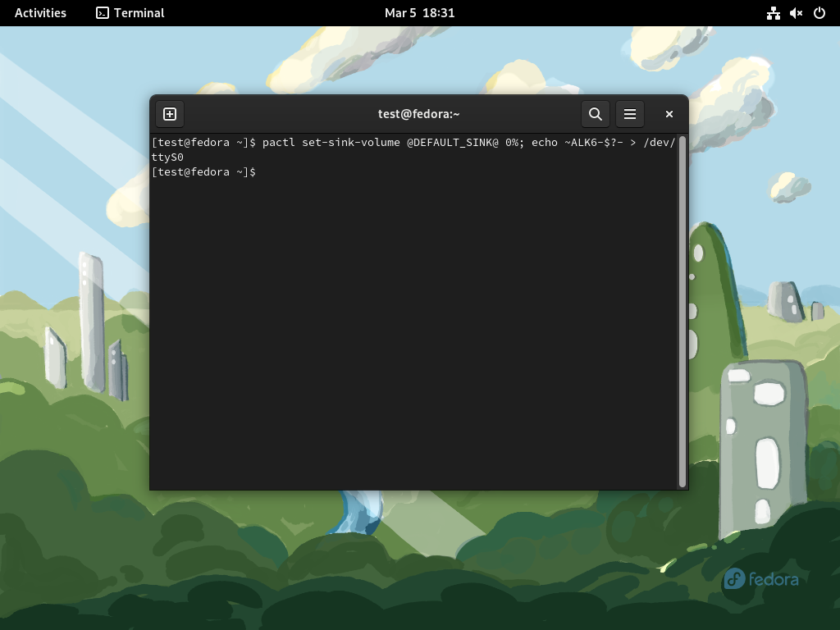The image size is (840, 630).
Task: Click the muted volume icon
Action: click(796, 13)
